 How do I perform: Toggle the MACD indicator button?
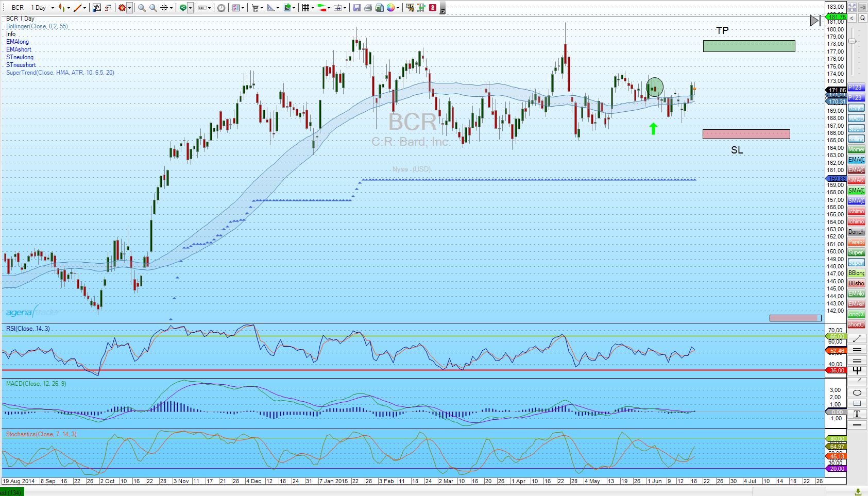(x=856, y=118)
